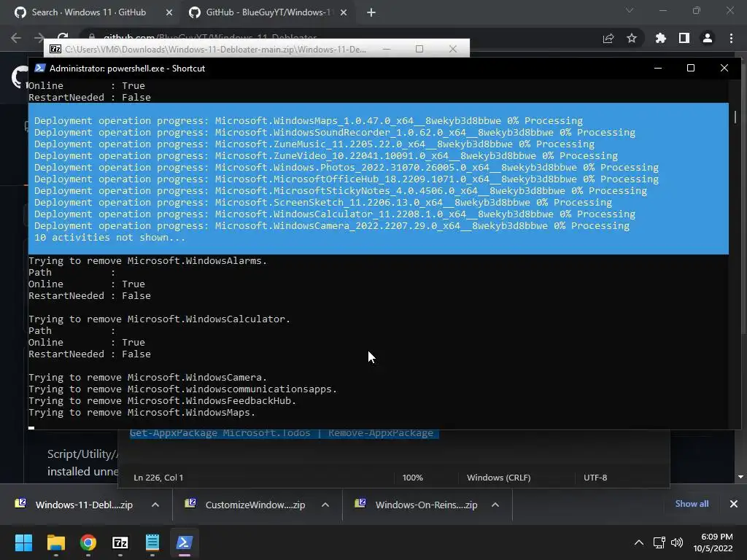
Task: Open Chrome extensions puzzle icon
Action: click(x=661, y=38)
